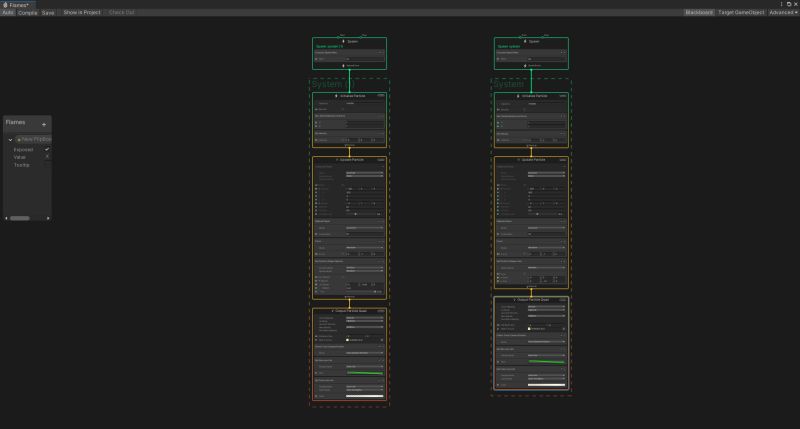Select Constant Spawn Rate block in System (1)
Image resolution: width=800 pixels, height=429 pixels.
pos(349,53)
